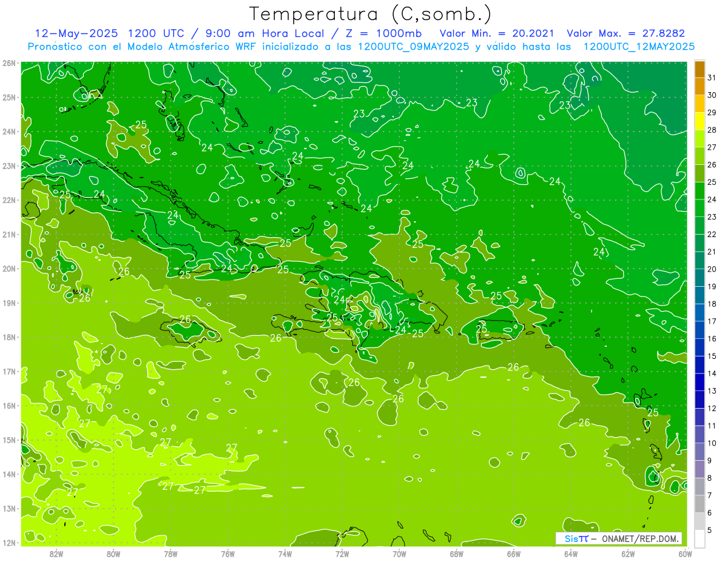The height and width of the screenshot is (562, 728).
Task: Click the '74W' longitude axis label
Action: coord(285,554)
